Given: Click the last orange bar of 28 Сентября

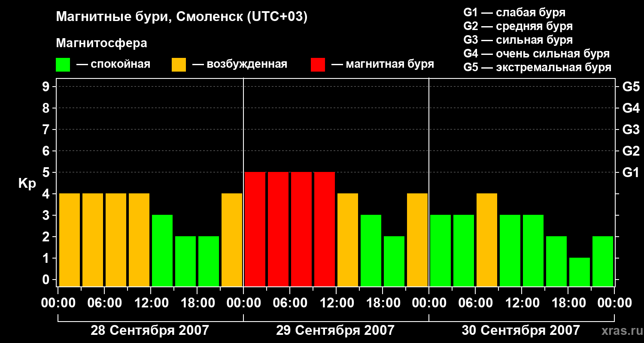Looking at the screenshot, I should tap(232, 240).
